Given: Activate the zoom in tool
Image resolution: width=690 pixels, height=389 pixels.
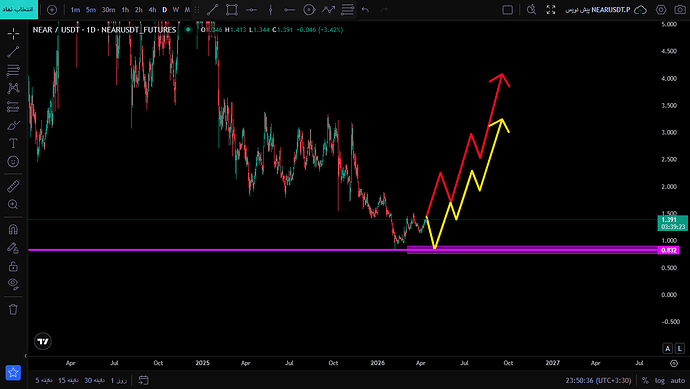Looking at the screenshot, I should click(x=13, y=204).
